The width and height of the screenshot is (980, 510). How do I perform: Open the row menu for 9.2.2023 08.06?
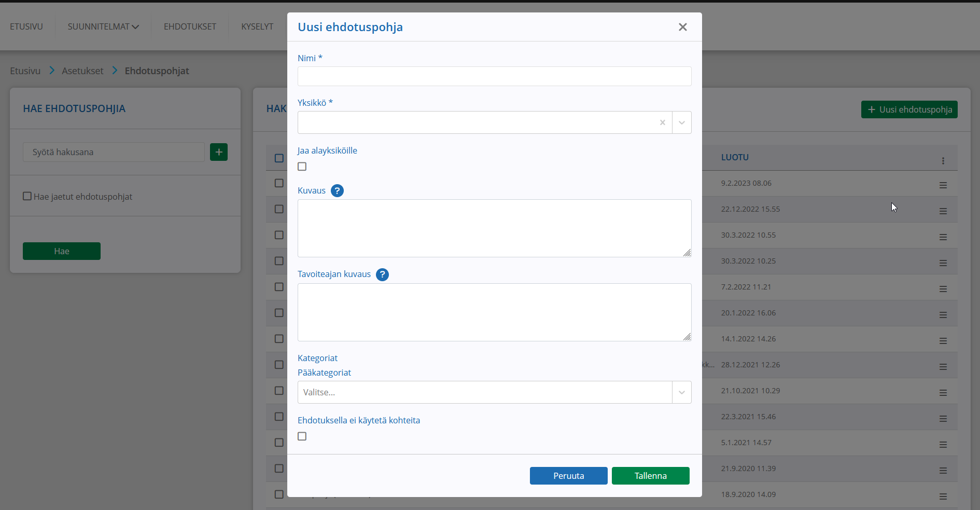point(943,185)
